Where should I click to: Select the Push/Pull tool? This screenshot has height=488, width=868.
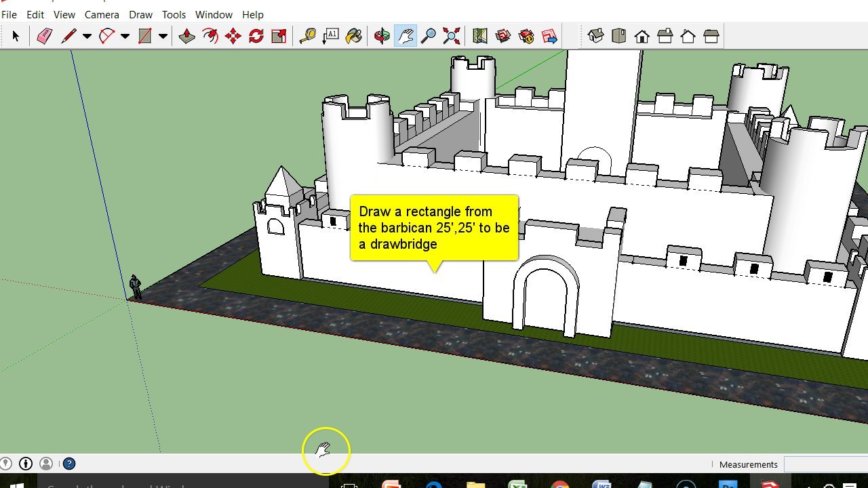click(187, 36)
